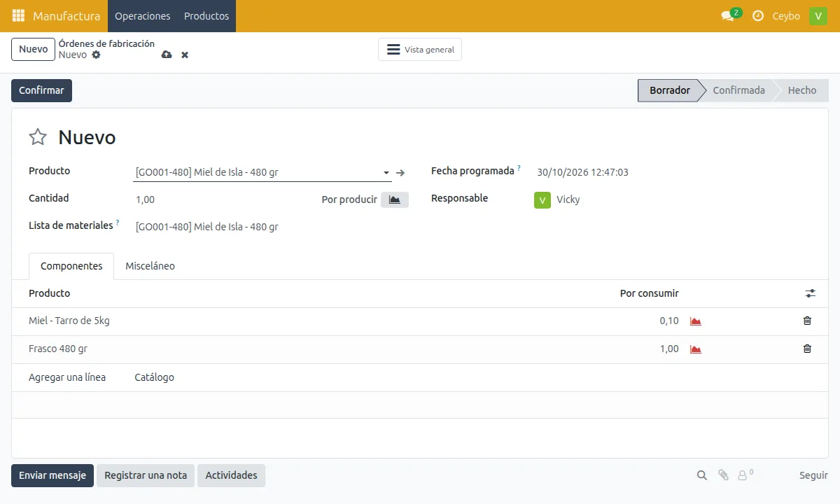Open forecast chart for Miel - Tarro de 5kg

(696, 321)
